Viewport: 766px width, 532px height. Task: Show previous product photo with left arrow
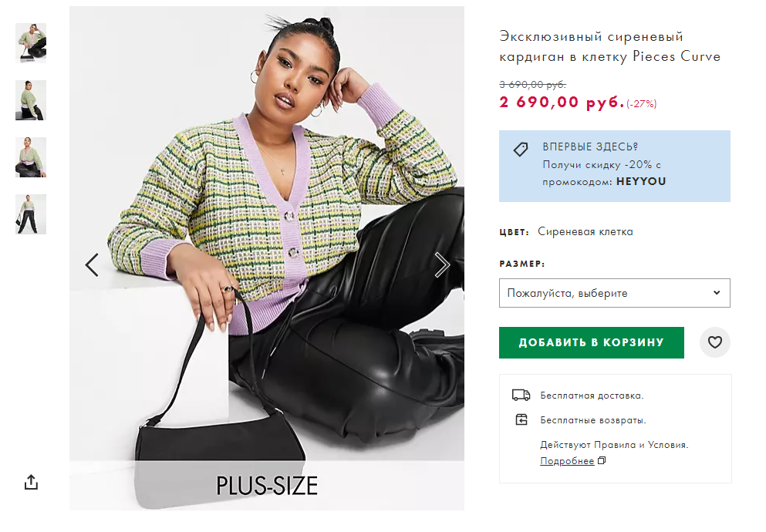point(92,265)
